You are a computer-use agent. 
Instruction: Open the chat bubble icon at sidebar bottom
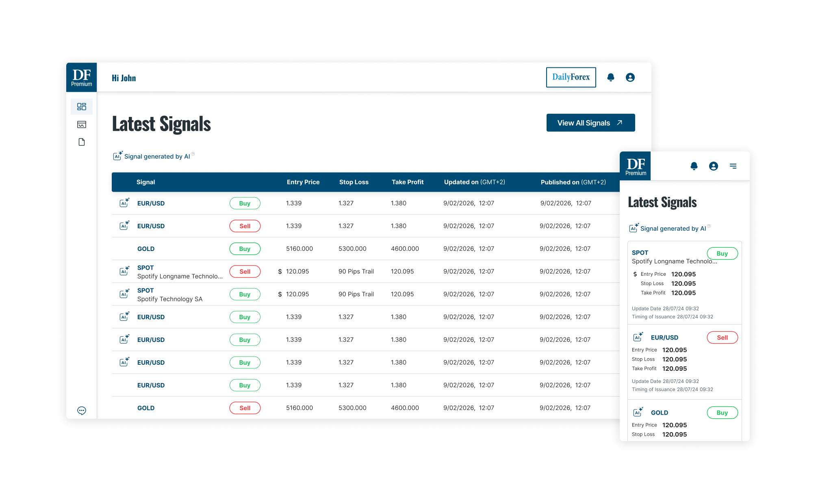coord(81,411)
